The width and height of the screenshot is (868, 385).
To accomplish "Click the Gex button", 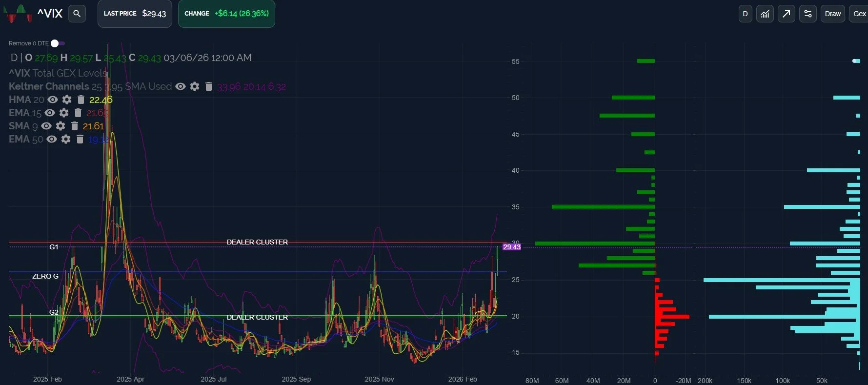I will [x=859, y=14].
